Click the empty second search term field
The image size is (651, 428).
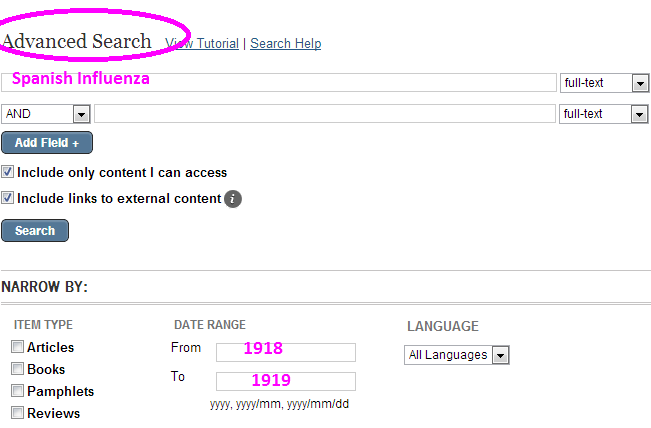pyautogui.click(x=324, y=114)
